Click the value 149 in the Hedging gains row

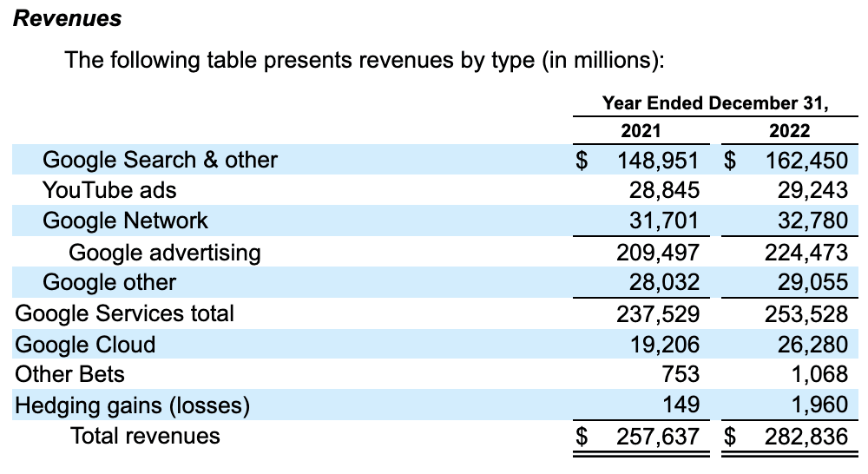point(681,405)
